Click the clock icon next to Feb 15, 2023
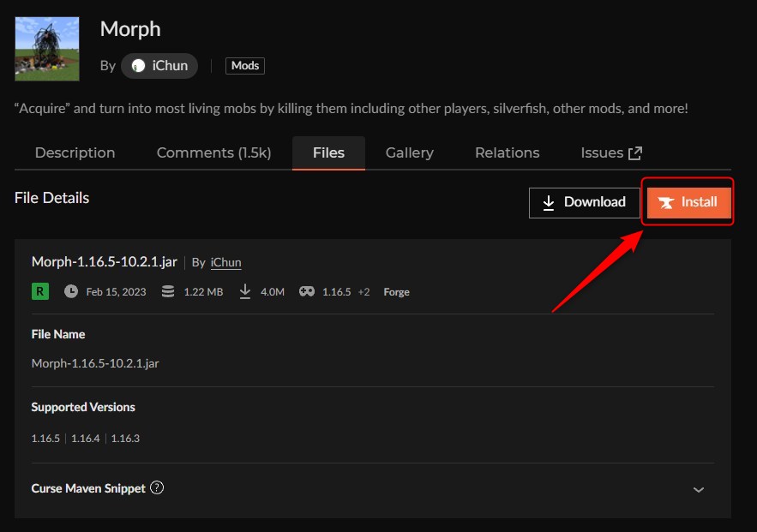 (71, 291)
